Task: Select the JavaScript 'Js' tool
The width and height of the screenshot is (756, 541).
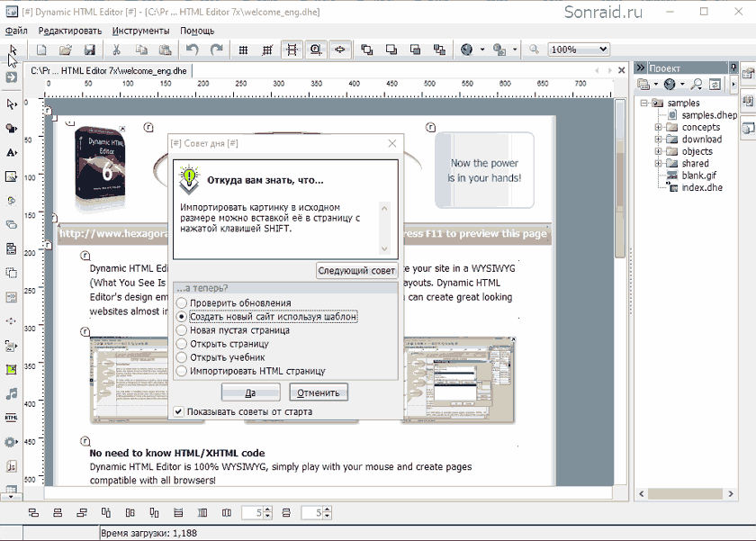Action: (11, 466)
